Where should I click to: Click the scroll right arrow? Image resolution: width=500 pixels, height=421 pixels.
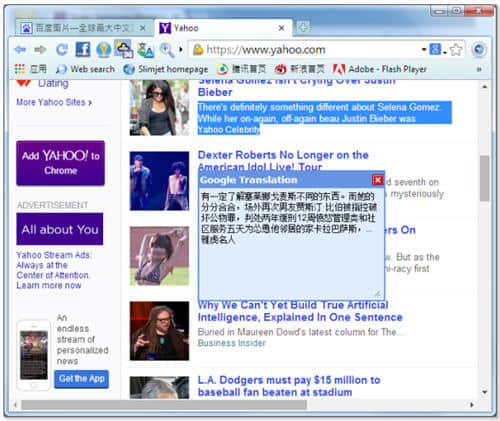tap(472, 405)
